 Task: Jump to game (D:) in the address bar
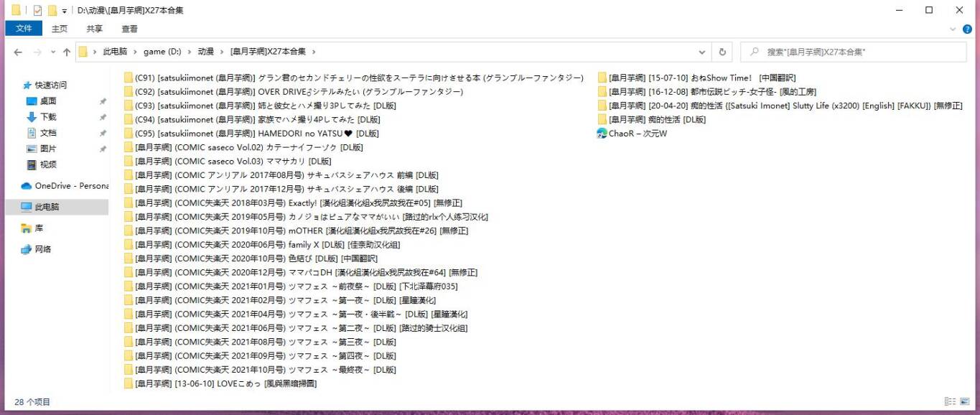pyautogui.click(x=162, y=52)
